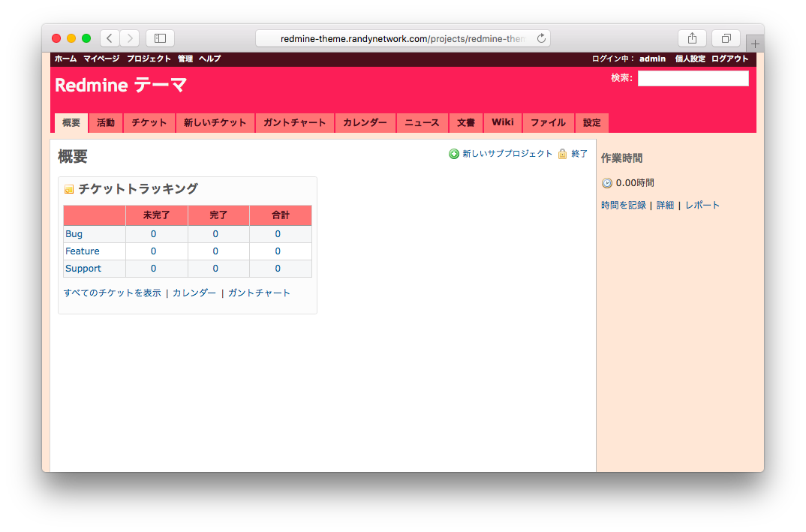The width and height of the screenshot is (806, 532).
Task: Click the ログアウト link
Action: click(730, 59)
